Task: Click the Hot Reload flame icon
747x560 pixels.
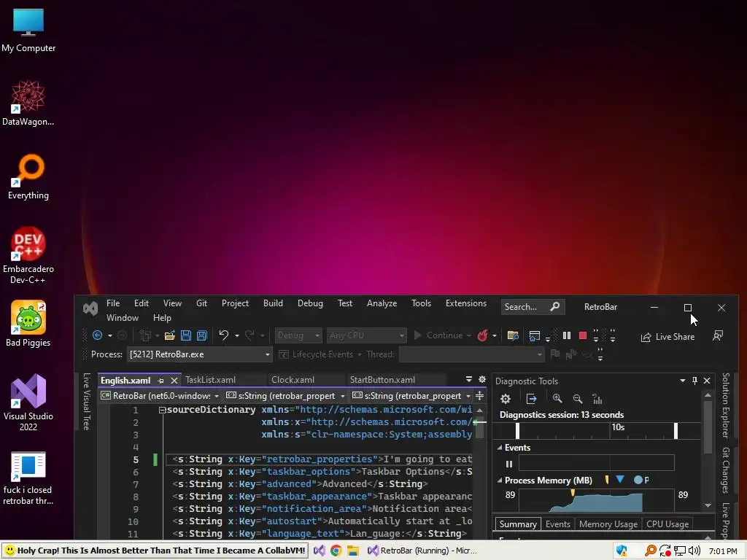Action: 483,335
